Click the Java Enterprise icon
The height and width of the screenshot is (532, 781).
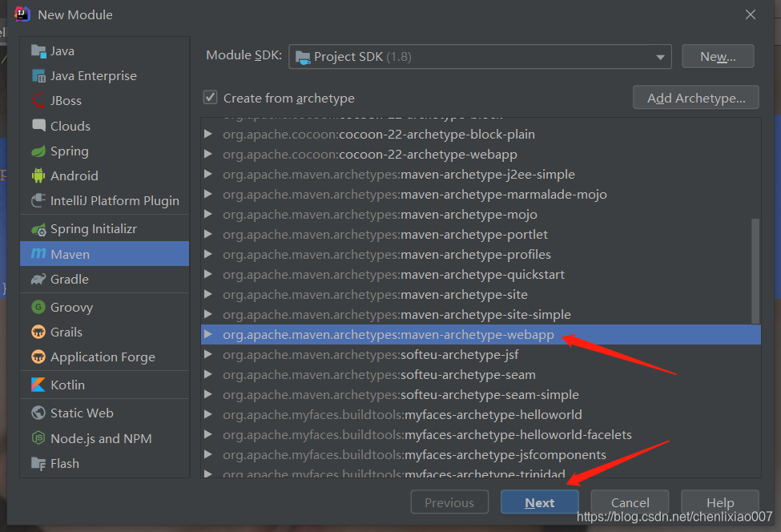click(x=38, y=76)
